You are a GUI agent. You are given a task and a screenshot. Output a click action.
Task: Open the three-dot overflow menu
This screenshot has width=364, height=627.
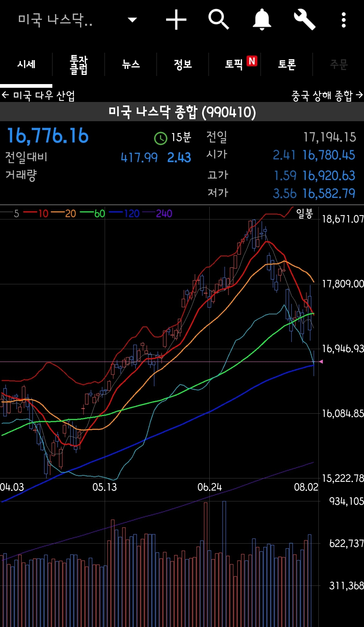point(343,20)
